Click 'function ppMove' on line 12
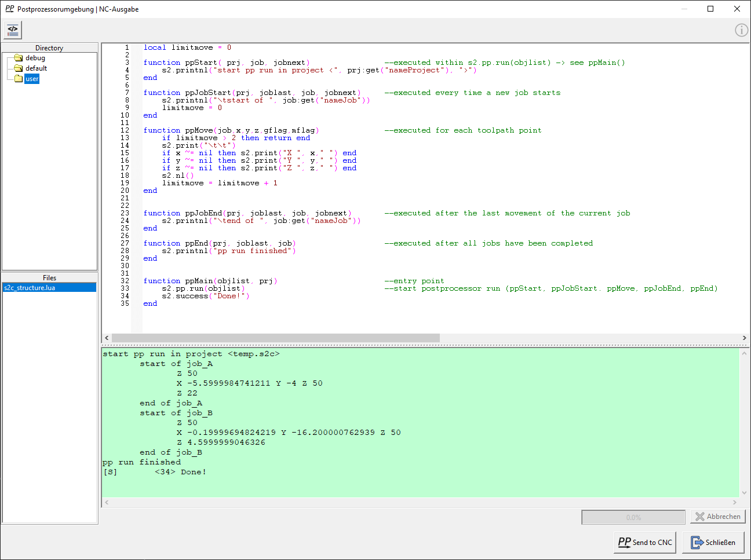751x560 pixels. [x=231, y=130]
